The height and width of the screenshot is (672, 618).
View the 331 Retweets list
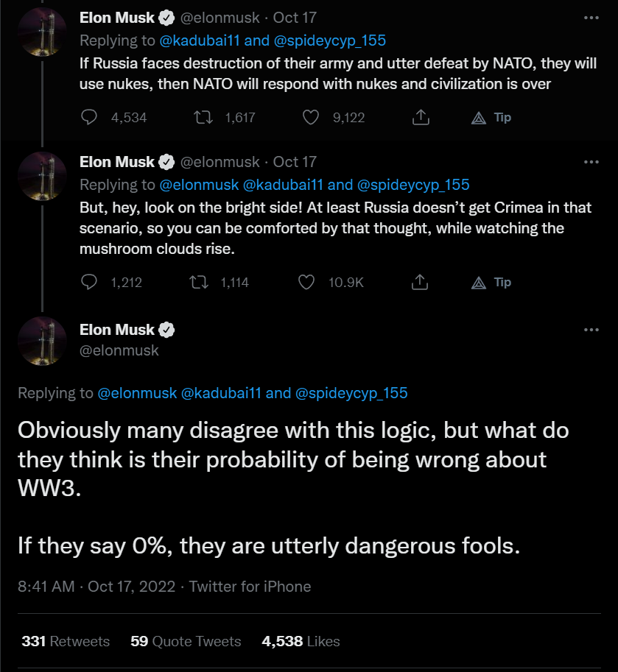click(x=66, y=641)
